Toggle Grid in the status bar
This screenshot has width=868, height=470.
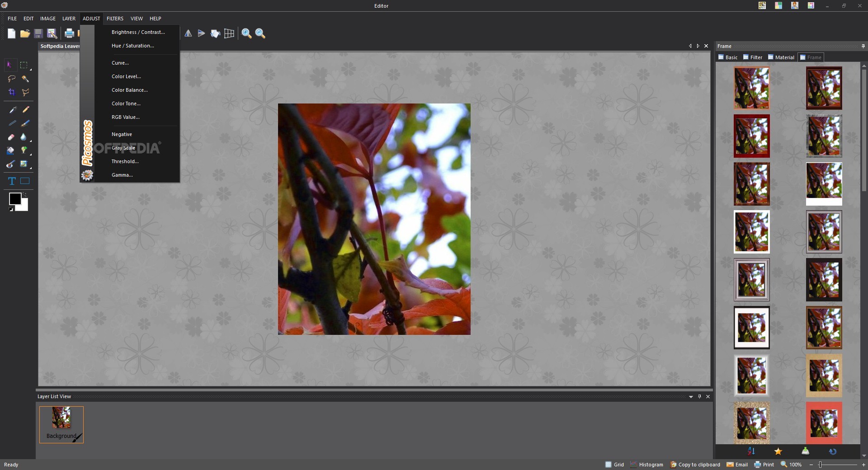[614, 465]
